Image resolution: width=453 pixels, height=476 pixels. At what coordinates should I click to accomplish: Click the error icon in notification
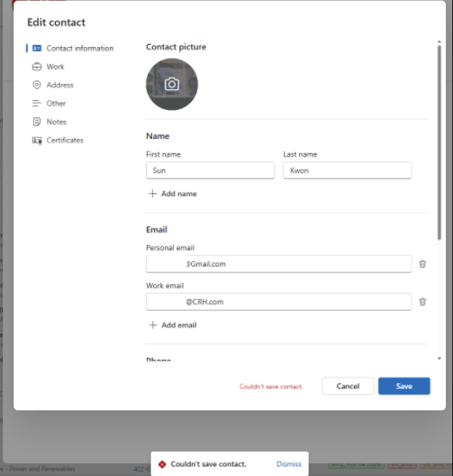162,464
